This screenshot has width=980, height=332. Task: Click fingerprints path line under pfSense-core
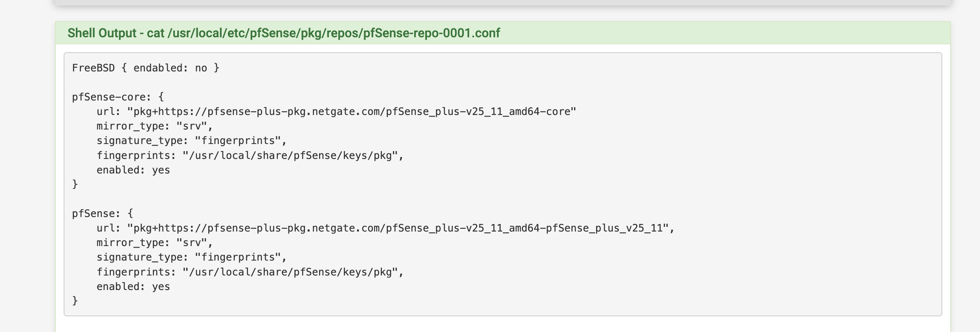(x=250, y=156)
